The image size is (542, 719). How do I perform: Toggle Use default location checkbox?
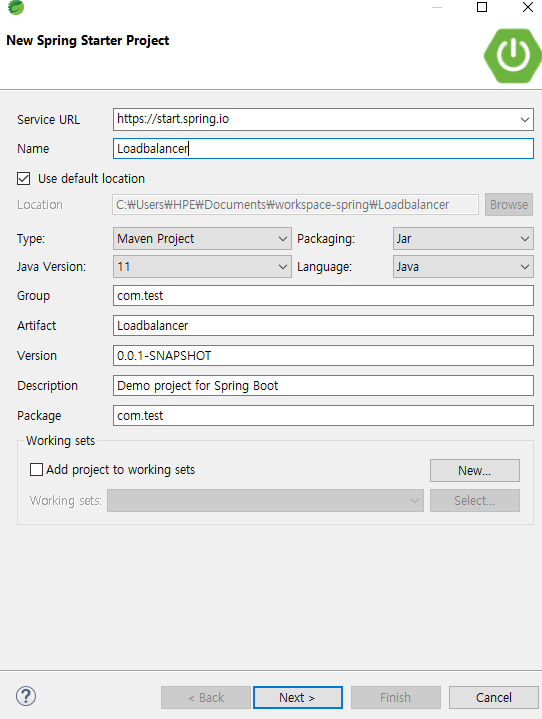coord(23,178)
